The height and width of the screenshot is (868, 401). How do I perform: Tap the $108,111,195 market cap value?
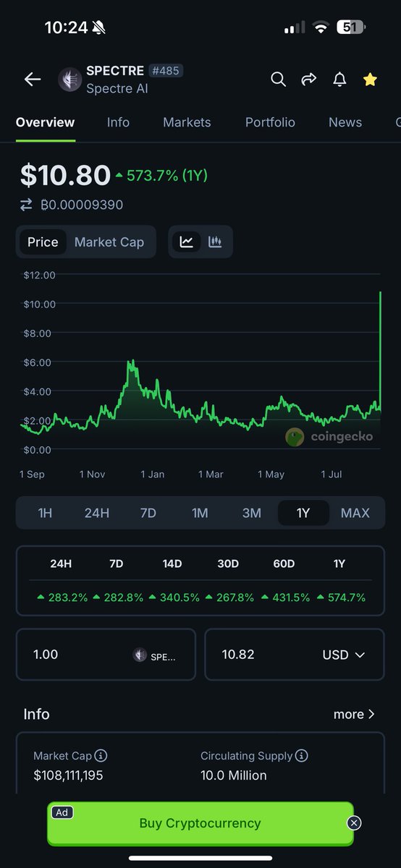tap(68, 775)
